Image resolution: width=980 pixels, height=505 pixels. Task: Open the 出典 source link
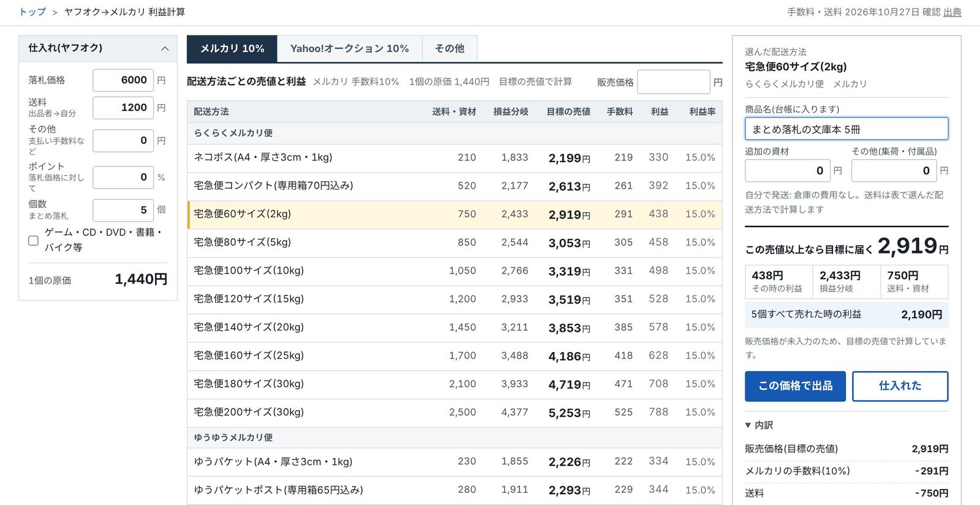[x=952, y=12]
